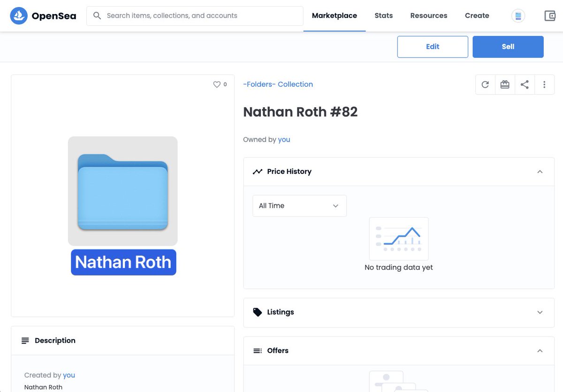
Task: Click the 'you' creator link in Description
Action: point(69,375)
